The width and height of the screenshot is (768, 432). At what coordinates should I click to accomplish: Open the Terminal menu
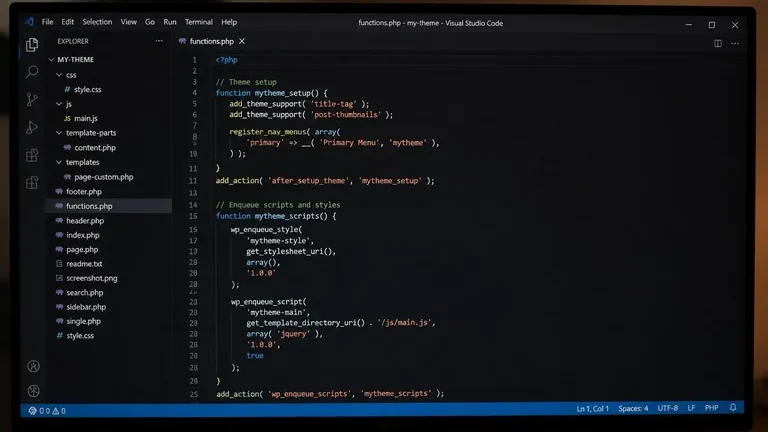(199, 22)
